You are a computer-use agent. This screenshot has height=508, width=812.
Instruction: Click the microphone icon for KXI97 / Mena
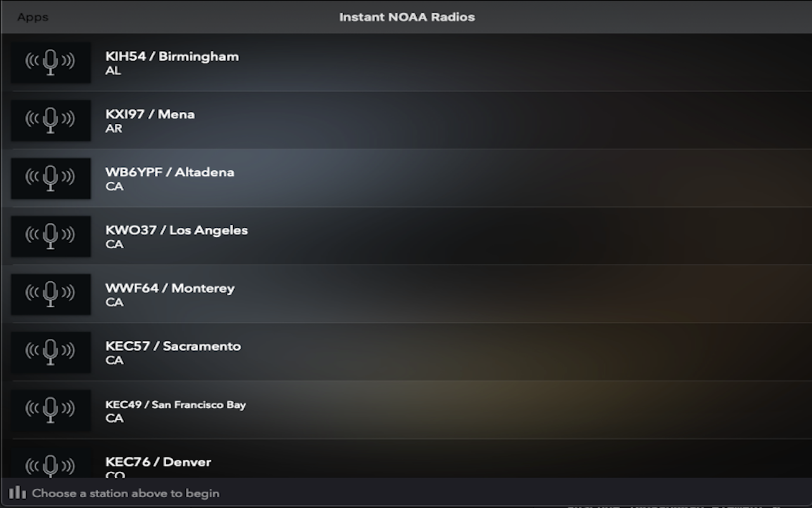pos(51,120)
